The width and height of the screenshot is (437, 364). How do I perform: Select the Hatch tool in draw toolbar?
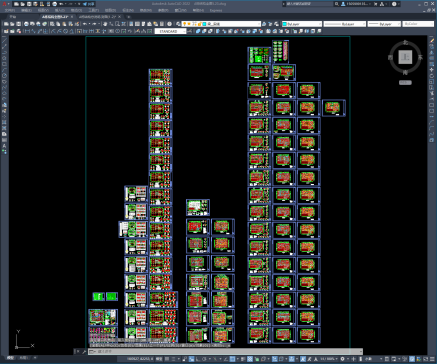[x=4, y=122]
